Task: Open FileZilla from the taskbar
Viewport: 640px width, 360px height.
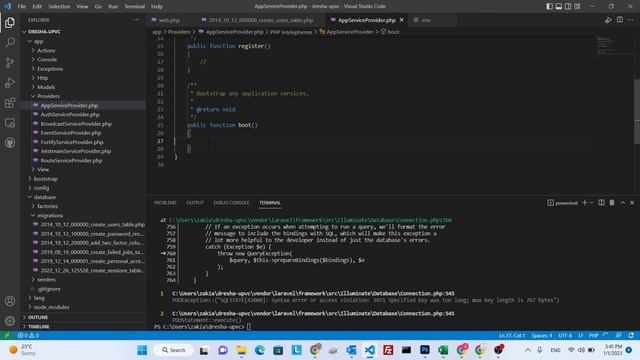Action: click(x=388, y=350)
